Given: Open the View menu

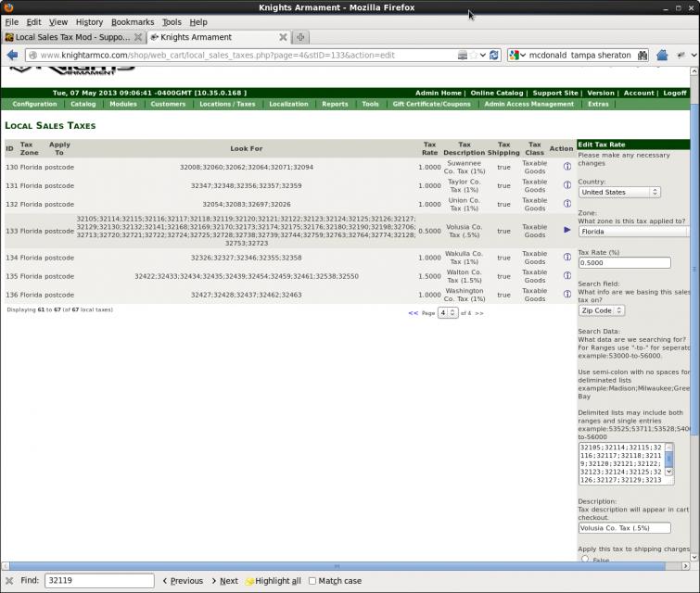Looking at the screenshot, I should pos(58,22).
